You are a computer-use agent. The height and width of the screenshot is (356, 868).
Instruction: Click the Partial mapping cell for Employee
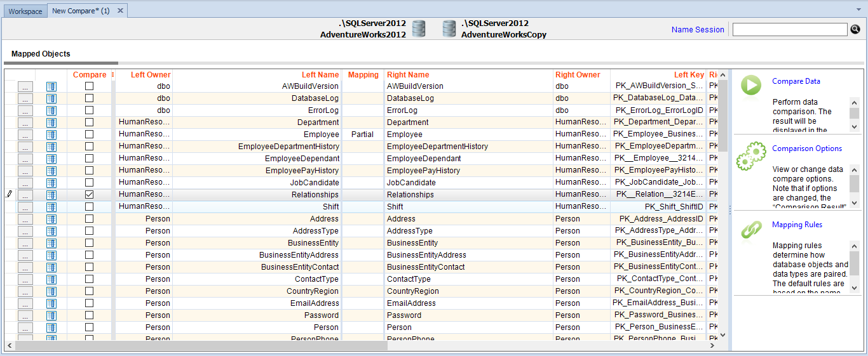point(363,135)
